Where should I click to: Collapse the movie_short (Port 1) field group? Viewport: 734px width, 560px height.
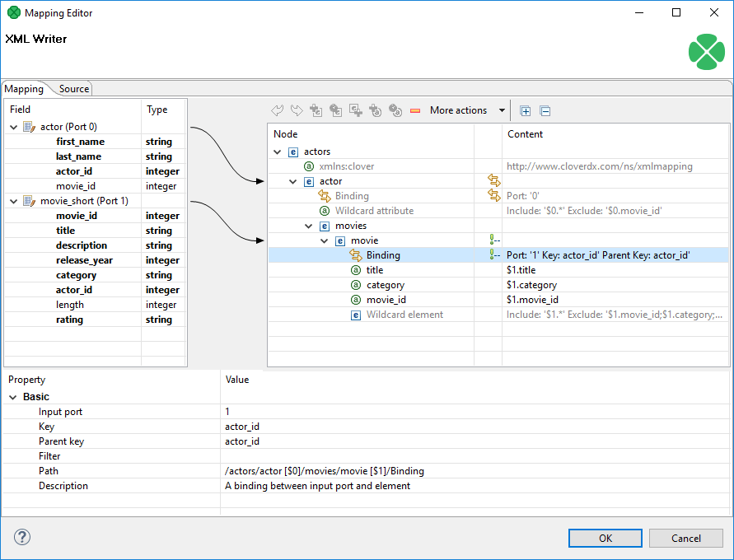[x=13, y=201]
